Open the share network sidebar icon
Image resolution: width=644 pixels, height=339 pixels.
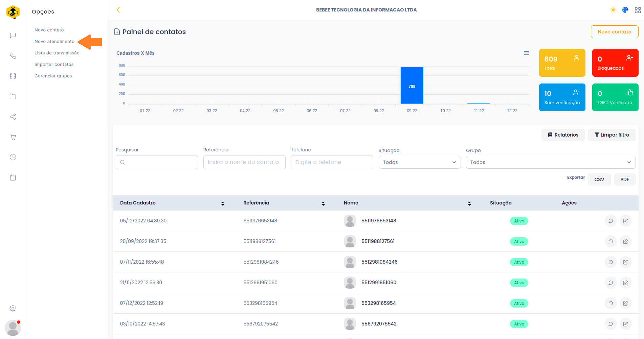[x=13, y=117]
